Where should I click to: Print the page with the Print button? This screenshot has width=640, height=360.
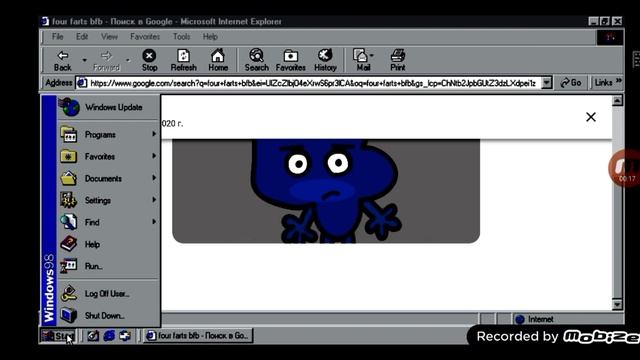pos(397,60)
